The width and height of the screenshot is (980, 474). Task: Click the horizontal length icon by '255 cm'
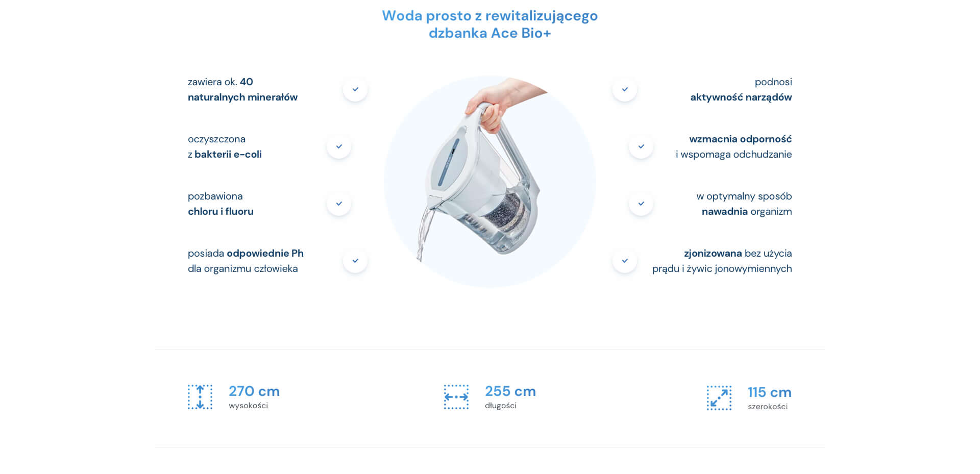click(456, 397)
